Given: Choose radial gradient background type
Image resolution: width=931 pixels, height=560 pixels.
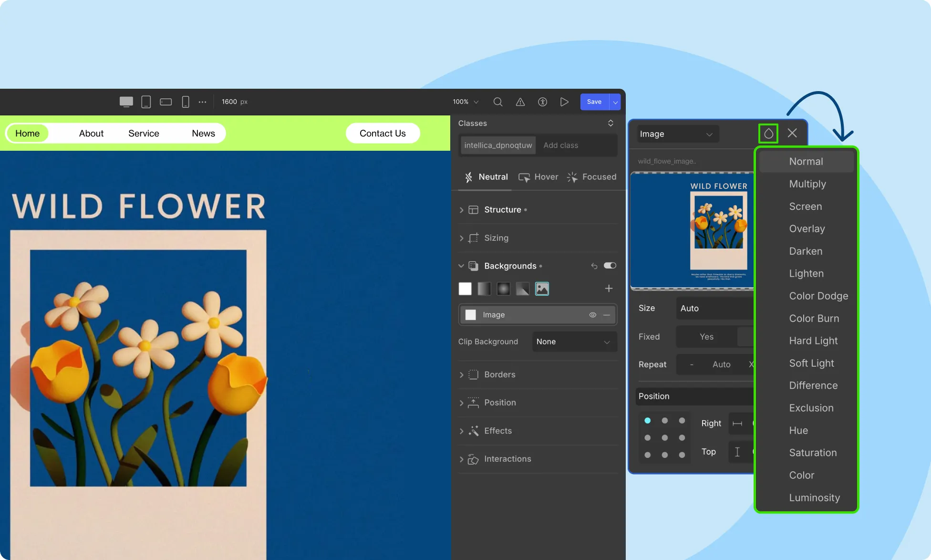Looking at the screenshot, I should (503, 289).
